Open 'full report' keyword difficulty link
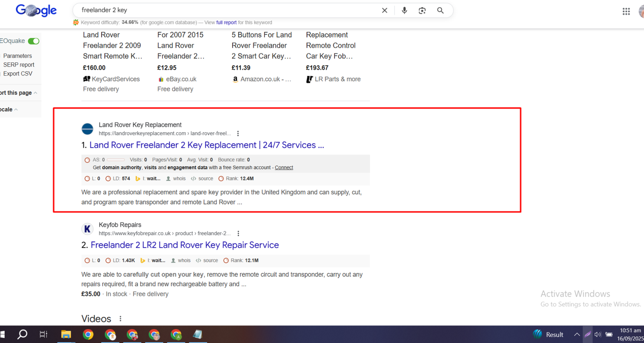Image resolution: width=644 pixels, height=343 pixels. click(x=226, y=23)
